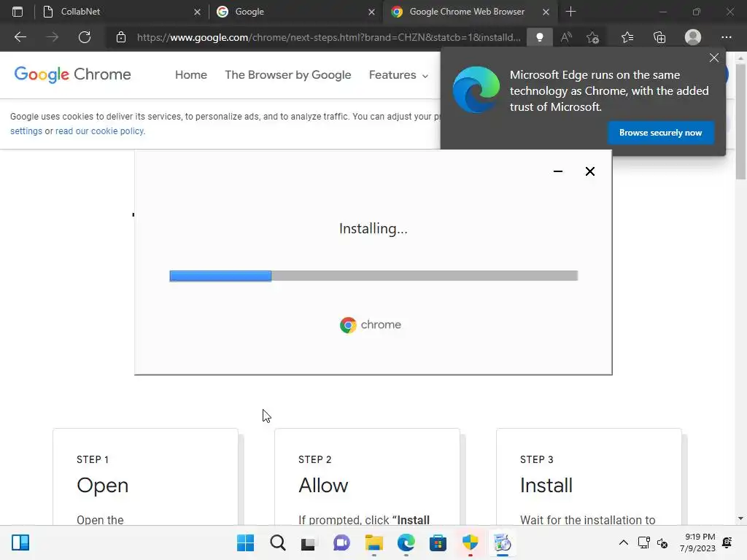This screenshot has height=560, width=747.
Task: Open the cookie settings link
Action: pyautogui.click(x=26, y=131)
